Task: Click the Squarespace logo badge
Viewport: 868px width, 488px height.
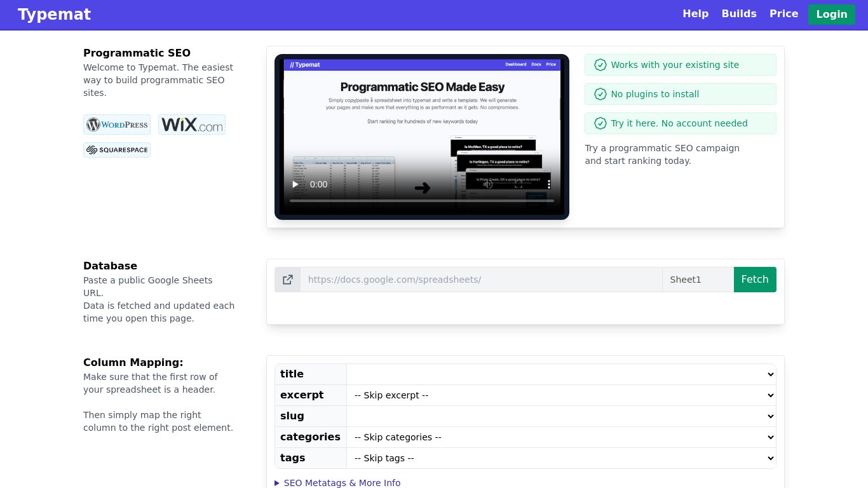Action: [x=117, y=150]
